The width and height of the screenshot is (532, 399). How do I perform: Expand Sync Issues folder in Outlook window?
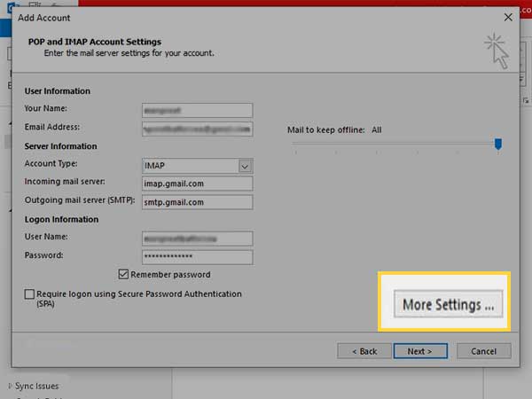coord(10,386)
